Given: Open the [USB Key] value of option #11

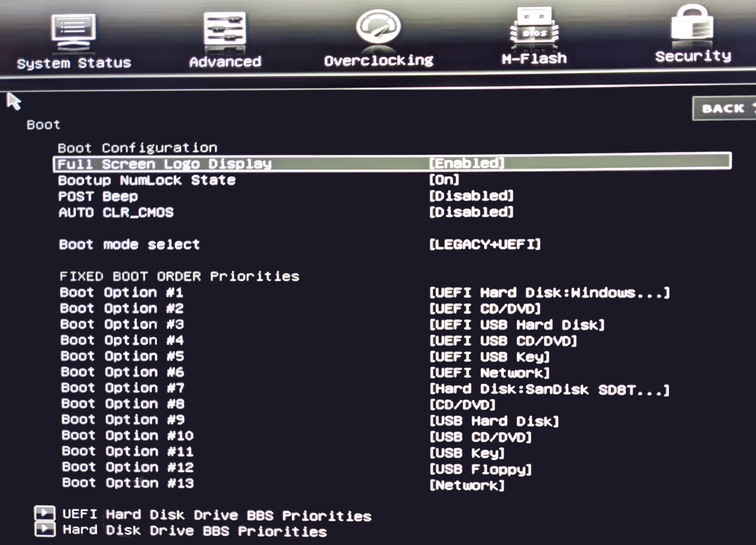Looking at the screenshot, I should (467, 453).
